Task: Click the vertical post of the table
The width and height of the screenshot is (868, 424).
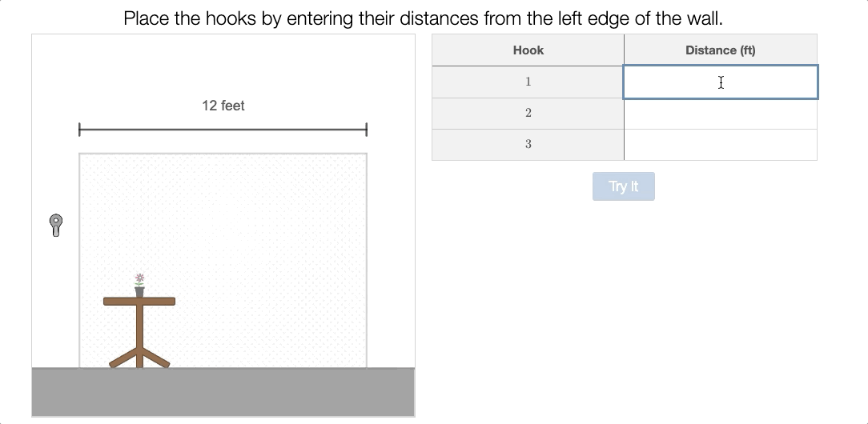Action: point(139,327)
